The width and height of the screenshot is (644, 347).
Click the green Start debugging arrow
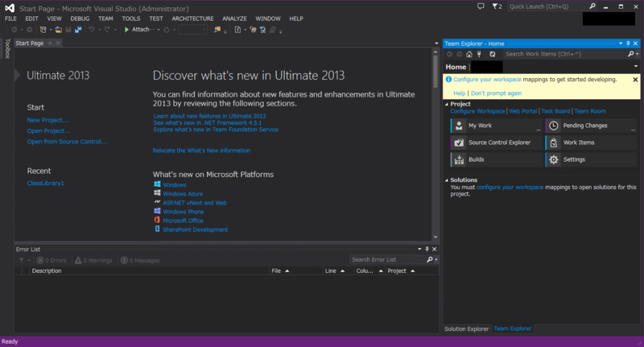127,30
